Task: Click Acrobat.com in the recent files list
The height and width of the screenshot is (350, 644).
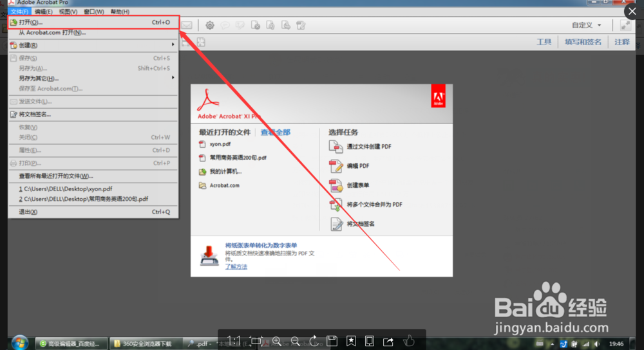Action: 224,185
